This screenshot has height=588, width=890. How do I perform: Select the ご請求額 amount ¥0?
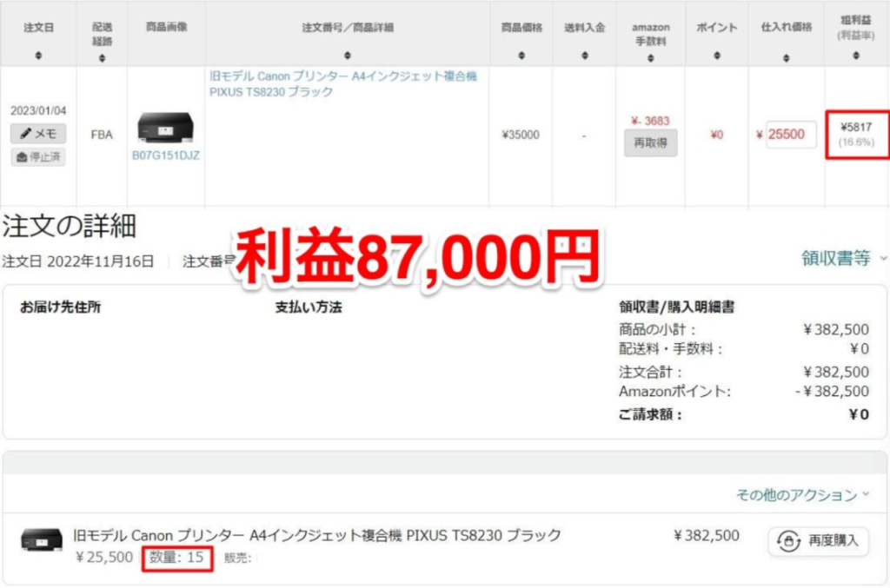pos(859,414)
